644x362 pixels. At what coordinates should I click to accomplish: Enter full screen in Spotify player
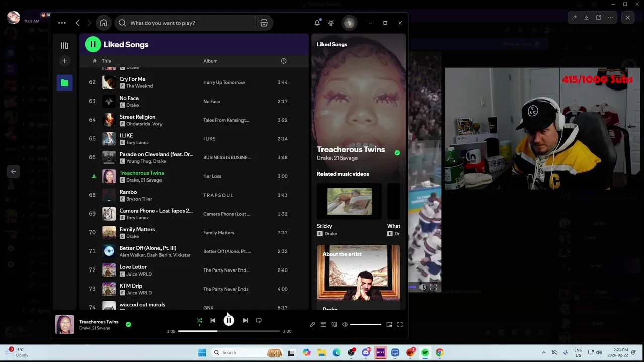(x=400, y=324)
